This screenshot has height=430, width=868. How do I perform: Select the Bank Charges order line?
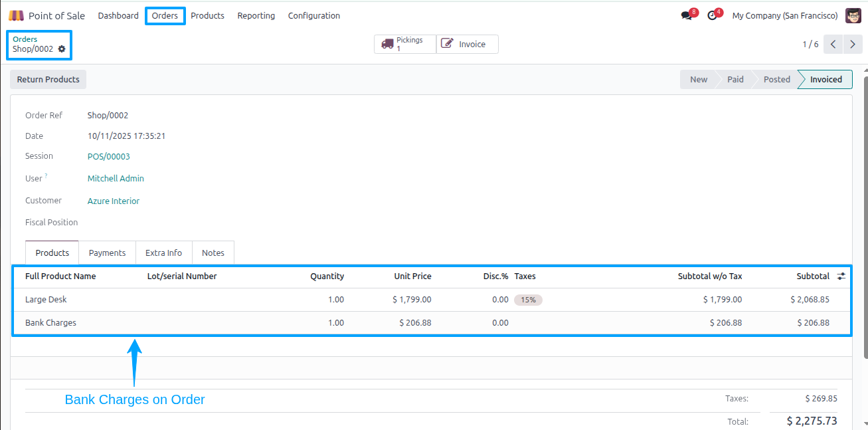pyautogui.click(x=432, y=323)
